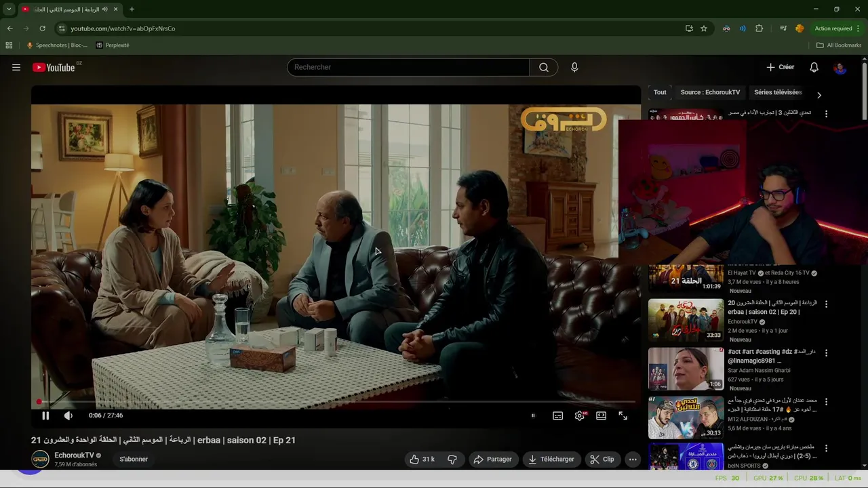The height and width of the screenshot is (488, 868).
Task: View site information icon in address bar
Action: click(x=62, y=28)
